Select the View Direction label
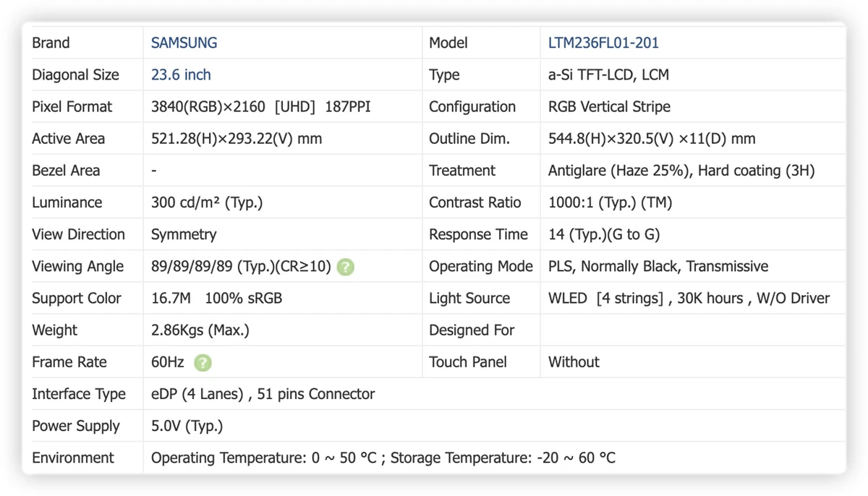Screen dimensions: 868x496 pyautogui.click(x=78, y=234)
